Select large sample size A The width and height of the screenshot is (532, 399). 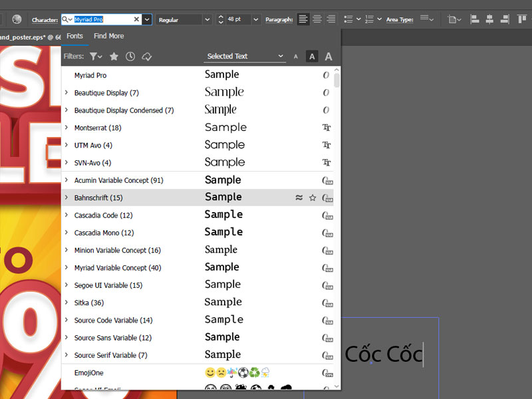328,57
